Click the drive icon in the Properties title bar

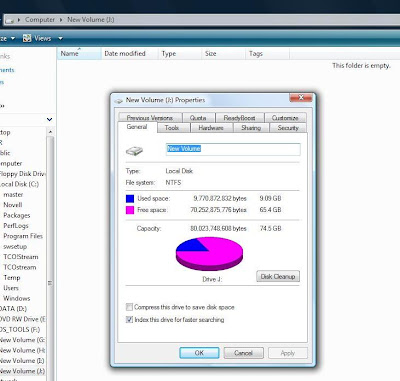[x=118, y=101]
